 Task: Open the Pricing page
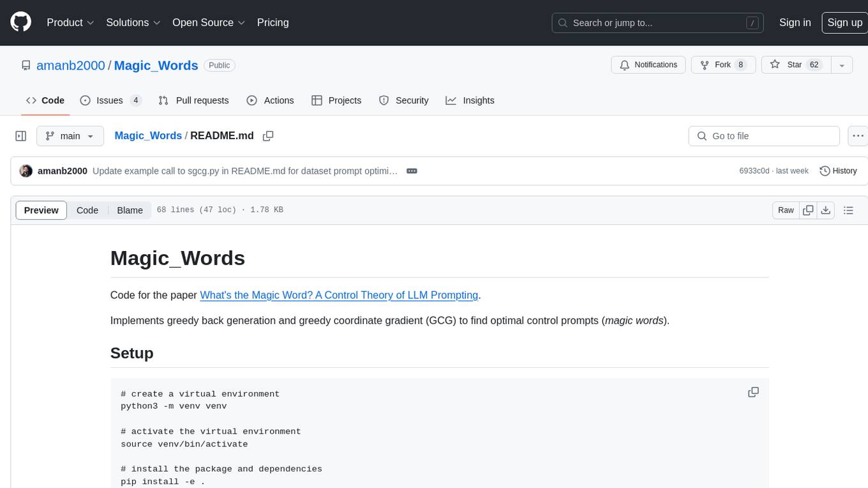click(x=273, y=22)
